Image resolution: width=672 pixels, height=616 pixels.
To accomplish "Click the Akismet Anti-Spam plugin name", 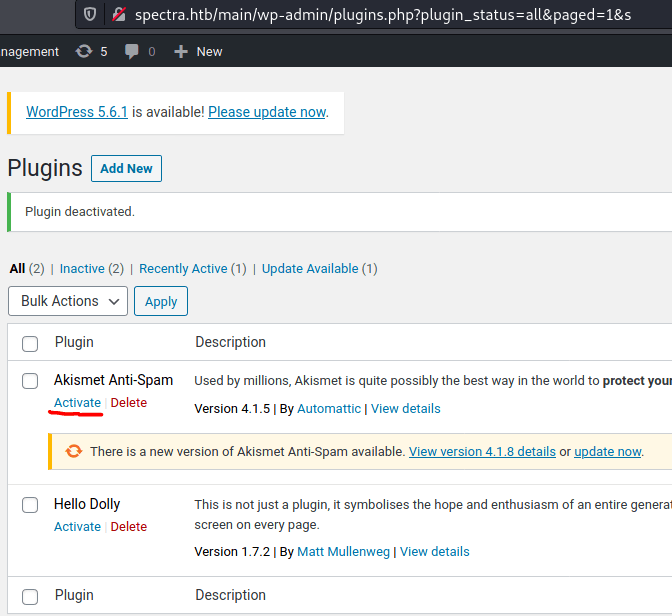I will 114,380.
